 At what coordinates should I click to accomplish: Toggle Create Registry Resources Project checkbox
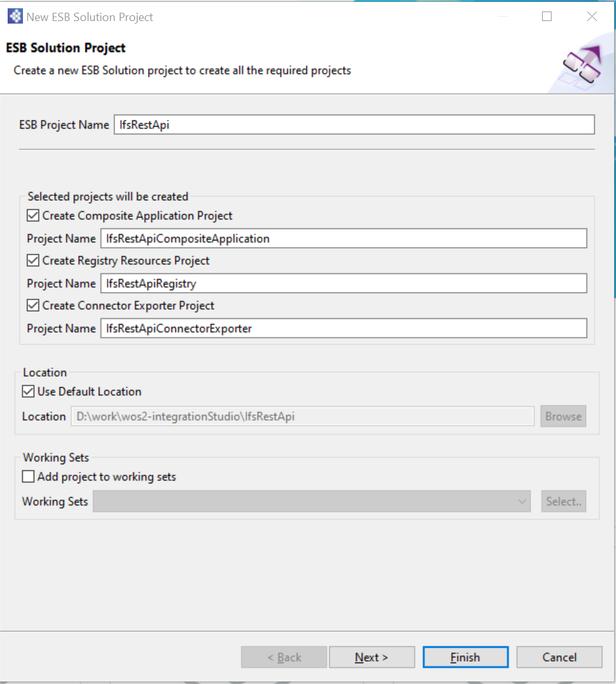click(33, 261)
